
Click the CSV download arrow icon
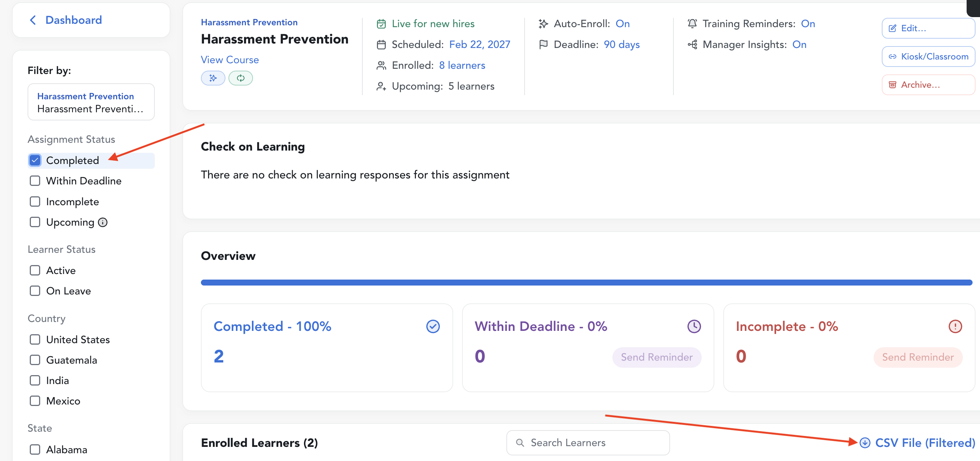(x=865, y=443)
